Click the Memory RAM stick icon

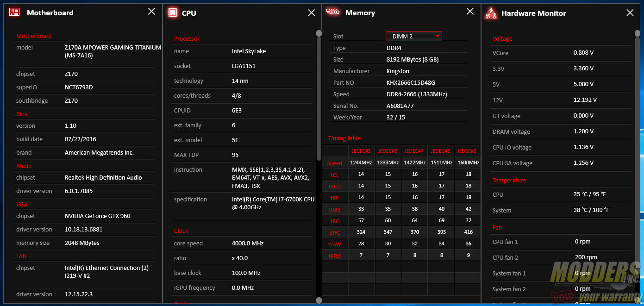tap(333, 12)
